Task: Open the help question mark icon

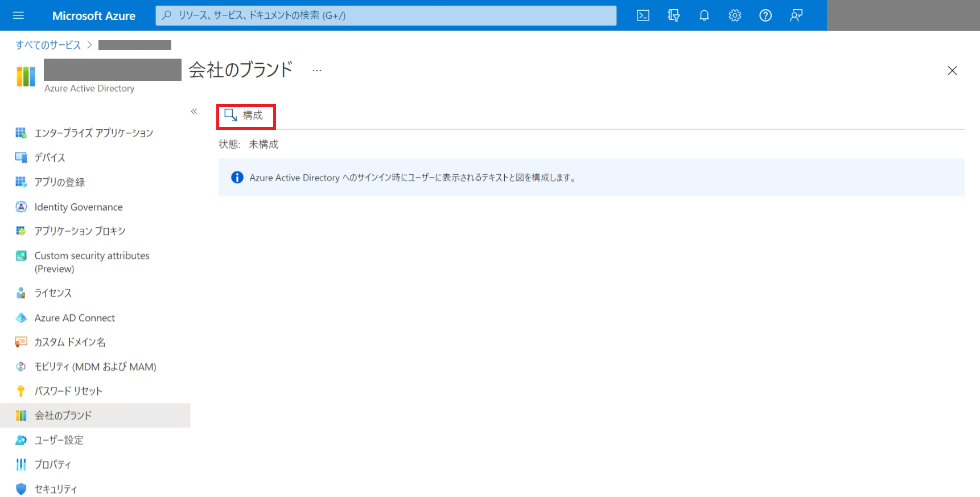Action: (x=766, y=15)
